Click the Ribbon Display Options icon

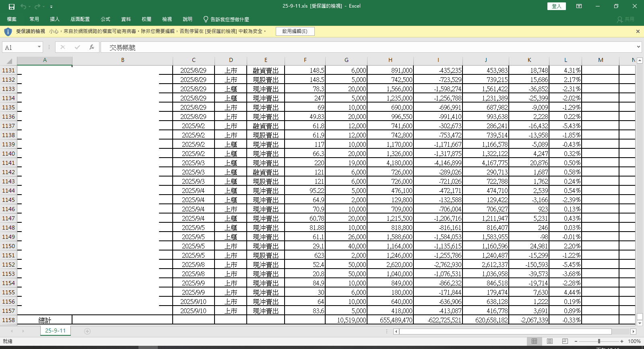[579, 6]
